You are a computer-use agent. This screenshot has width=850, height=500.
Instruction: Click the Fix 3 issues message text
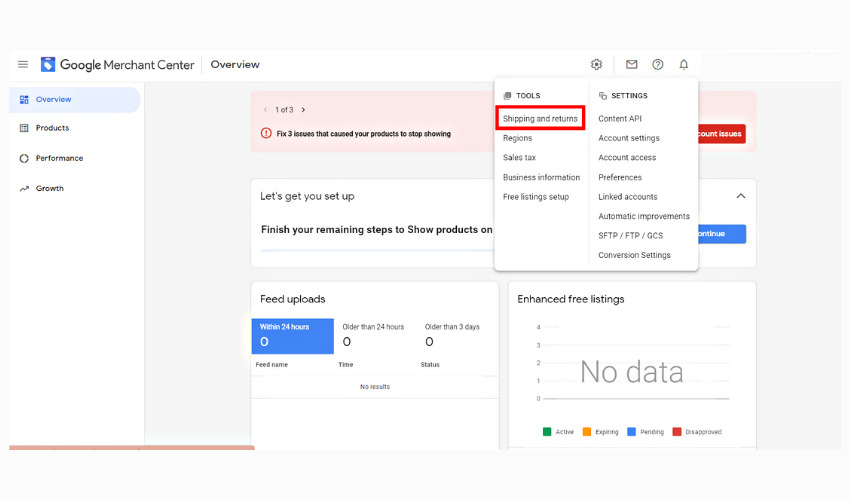tap(363, 134)
